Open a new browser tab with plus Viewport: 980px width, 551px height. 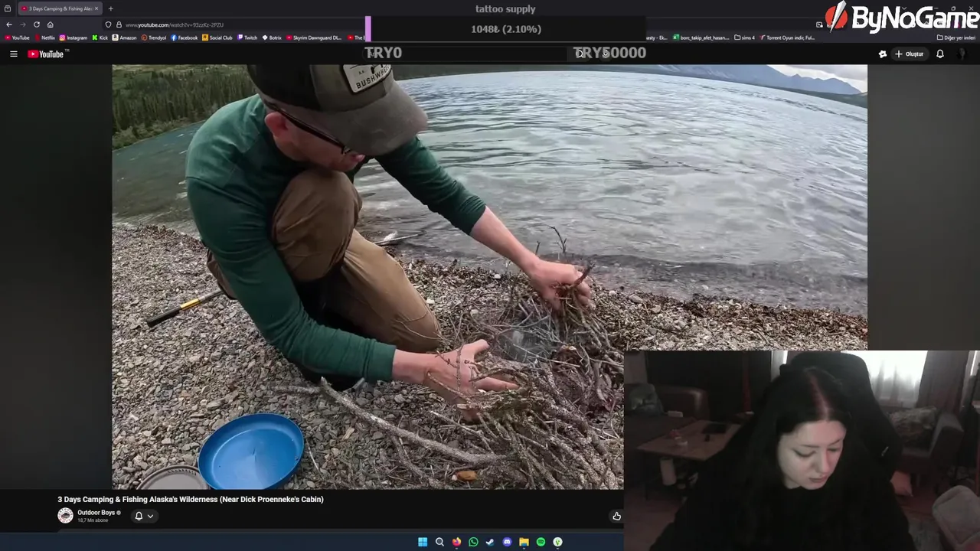coord(110,8)
